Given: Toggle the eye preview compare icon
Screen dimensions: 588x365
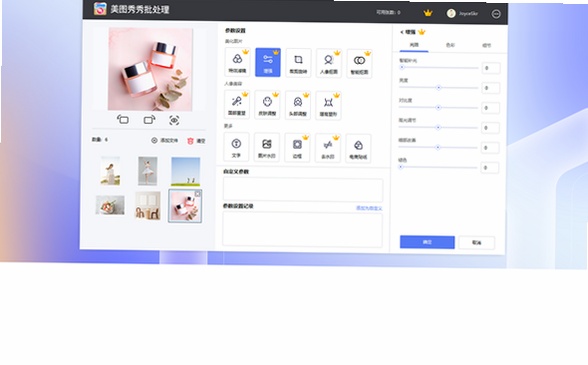Looking at the screenshot, I should [x=174, y=120].
